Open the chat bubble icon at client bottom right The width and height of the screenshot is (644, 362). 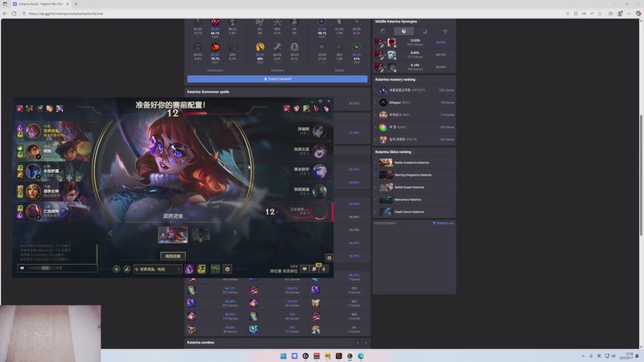304,269
